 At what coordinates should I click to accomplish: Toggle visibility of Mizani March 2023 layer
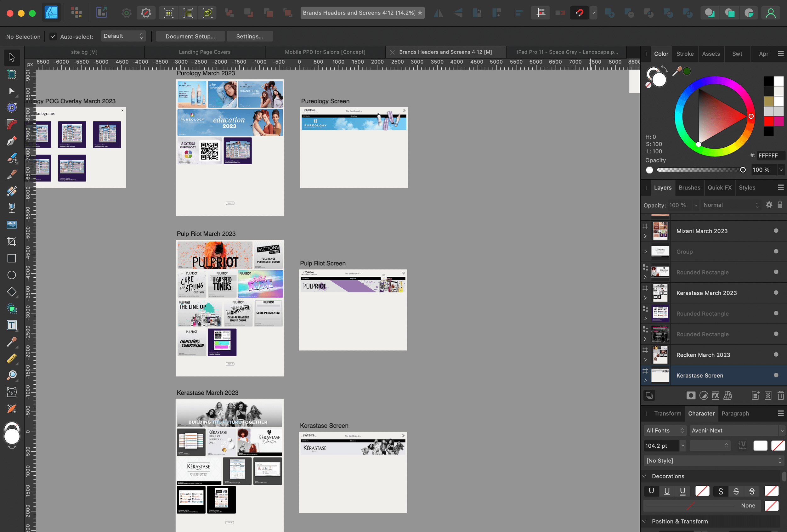[776, 231]
